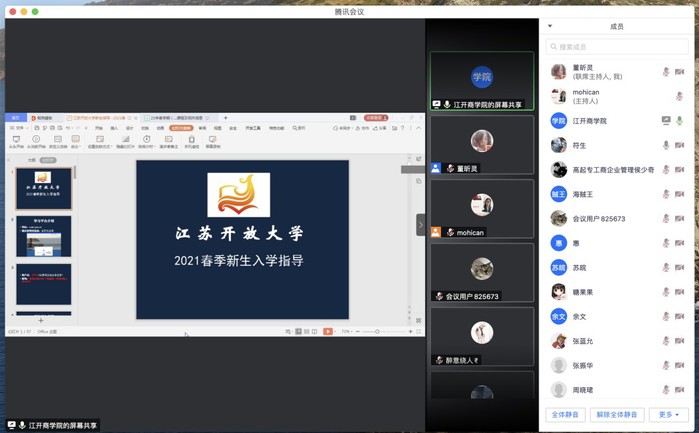Select 董昕灵 video tile

tap(482, 145)
